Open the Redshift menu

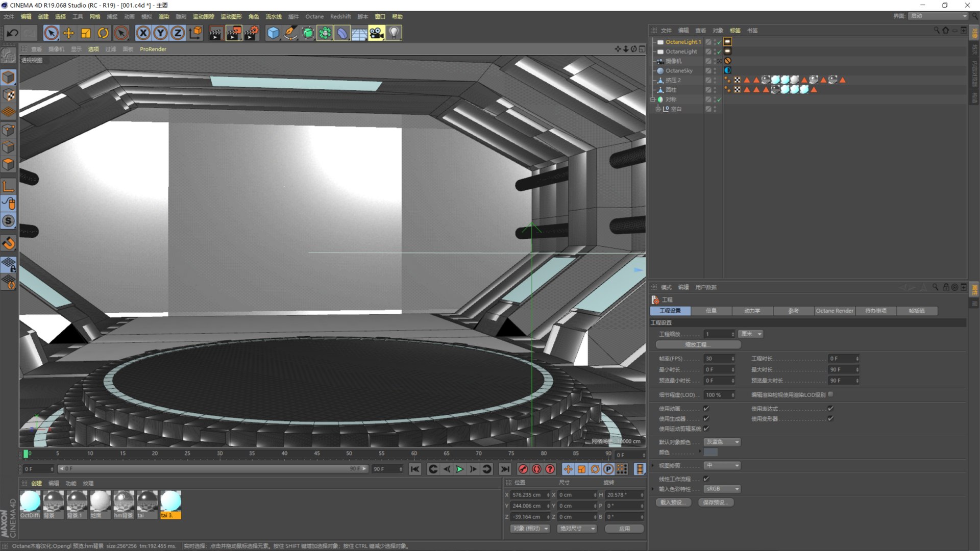[x=340, y=16]
